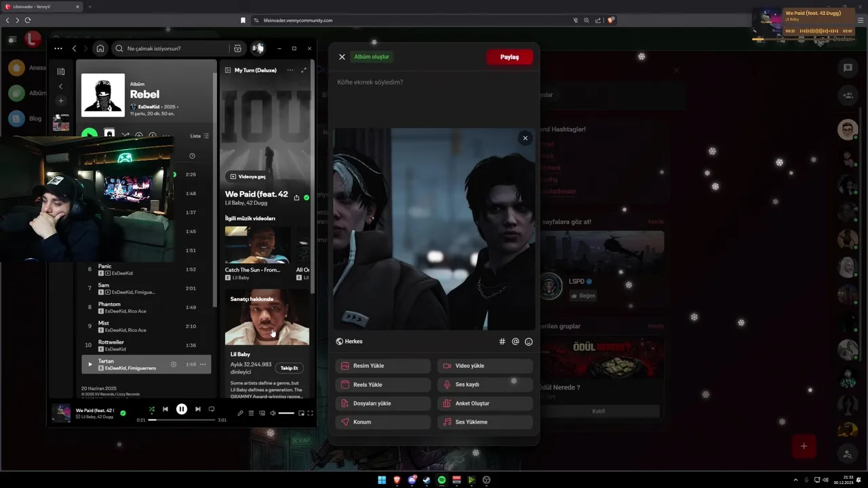Toggle repeat in Spotify player bar
This screenshot has height=488, width=868.
pyautogui.click(x=212, y=409)
